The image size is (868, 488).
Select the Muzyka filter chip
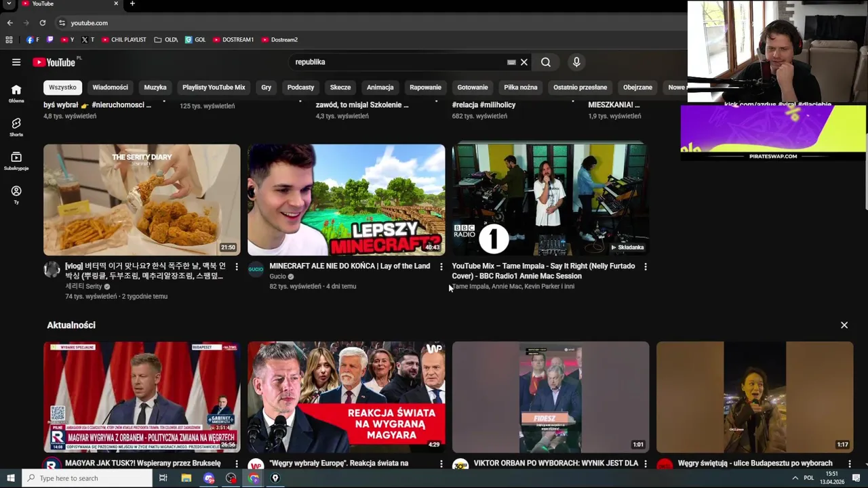coord(155,87)
